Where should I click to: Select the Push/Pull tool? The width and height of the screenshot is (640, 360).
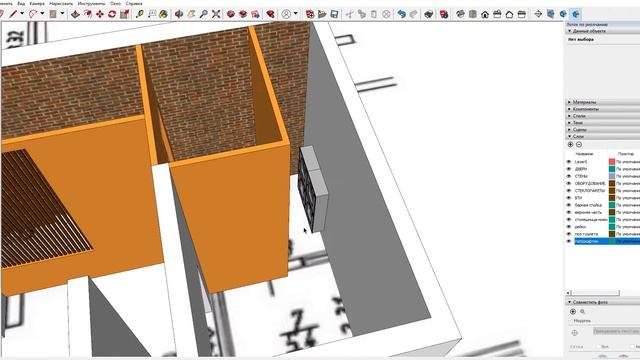pyautogui.click(x=75, y=14)
